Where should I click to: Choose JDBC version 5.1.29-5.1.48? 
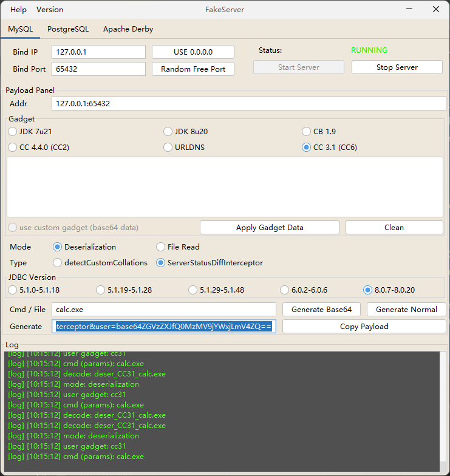pyautogui.click(x=193, y=290)
